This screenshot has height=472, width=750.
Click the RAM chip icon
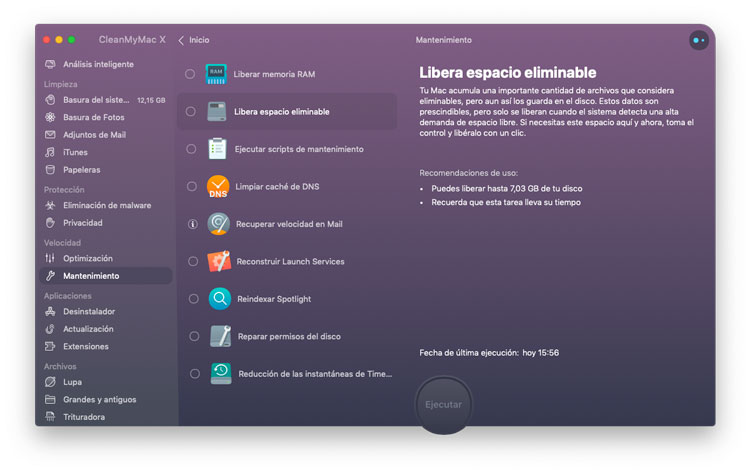[216, 74]
